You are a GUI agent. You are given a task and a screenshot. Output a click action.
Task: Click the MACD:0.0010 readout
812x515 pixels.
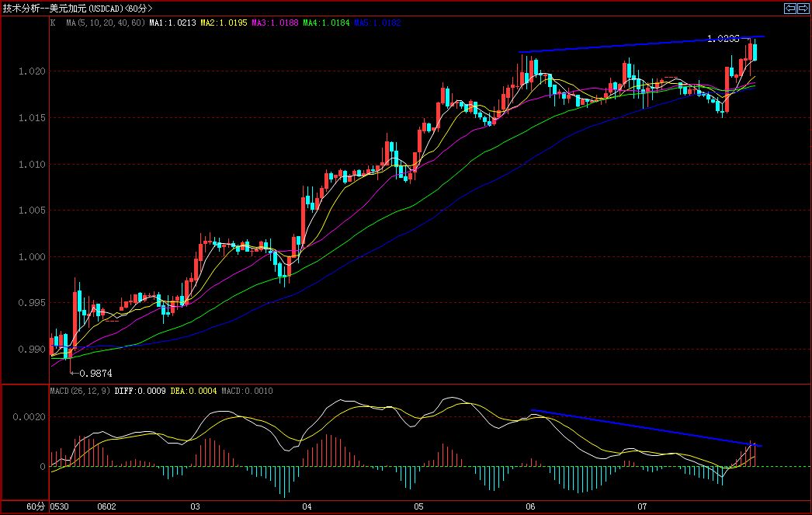[247, 391]
